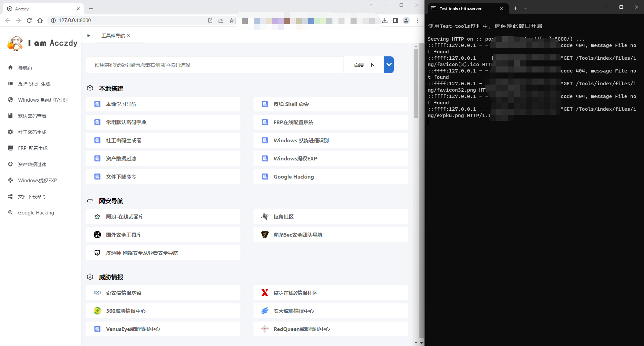Open the FRP在线配置系统 card
Viewport: 644px width, 346px height.
pyautogui.click(x=331, y=122)
